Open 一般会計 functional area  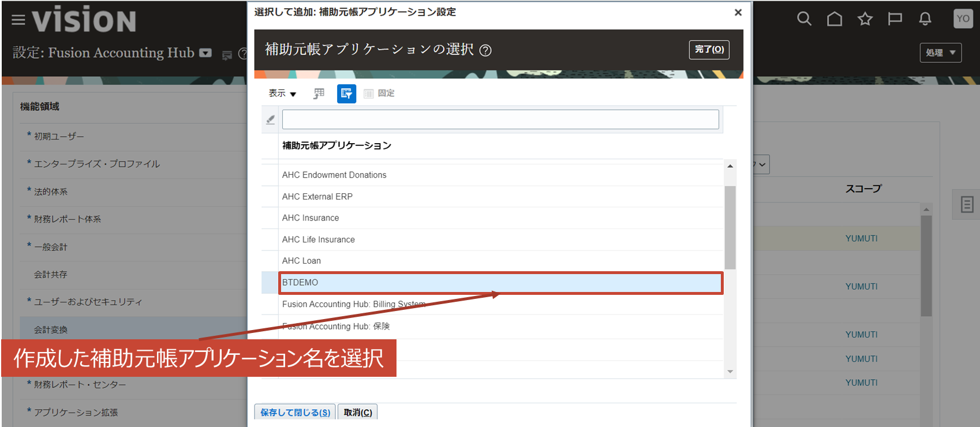click(51, 247)
